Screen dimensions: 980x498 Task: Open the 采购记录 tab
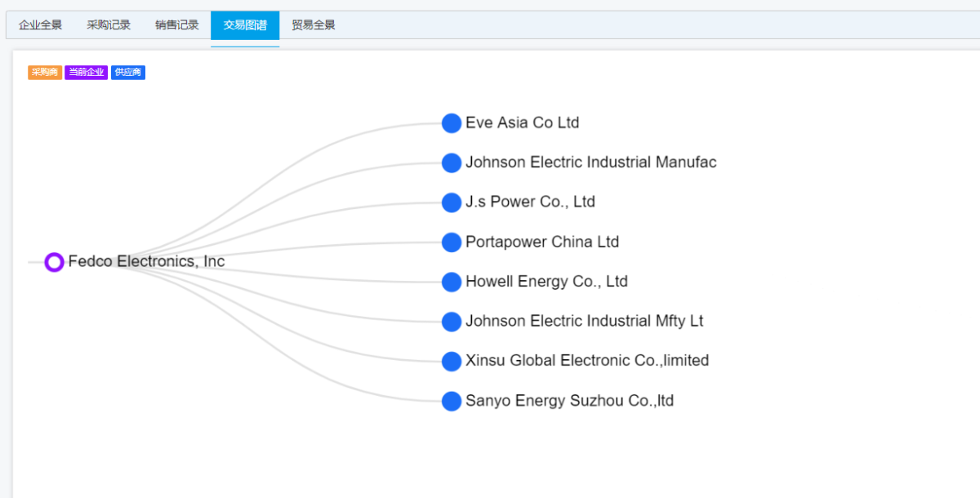[109, 24]
